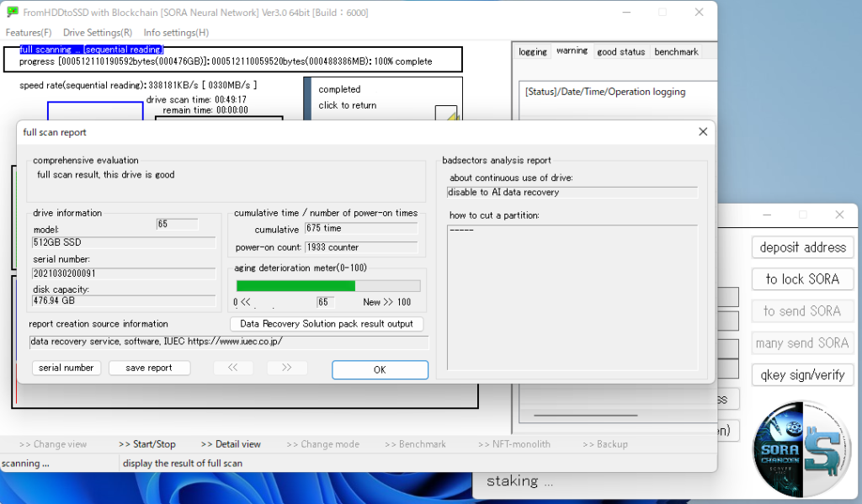Screen dimensions: 862x504
Task: Click >> Backup in the bottom bar
Action: (604, 444)
